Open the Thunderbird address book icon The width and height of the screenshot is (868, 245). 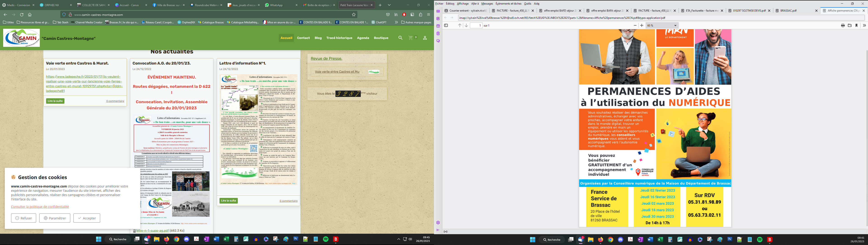click(438, 19)
